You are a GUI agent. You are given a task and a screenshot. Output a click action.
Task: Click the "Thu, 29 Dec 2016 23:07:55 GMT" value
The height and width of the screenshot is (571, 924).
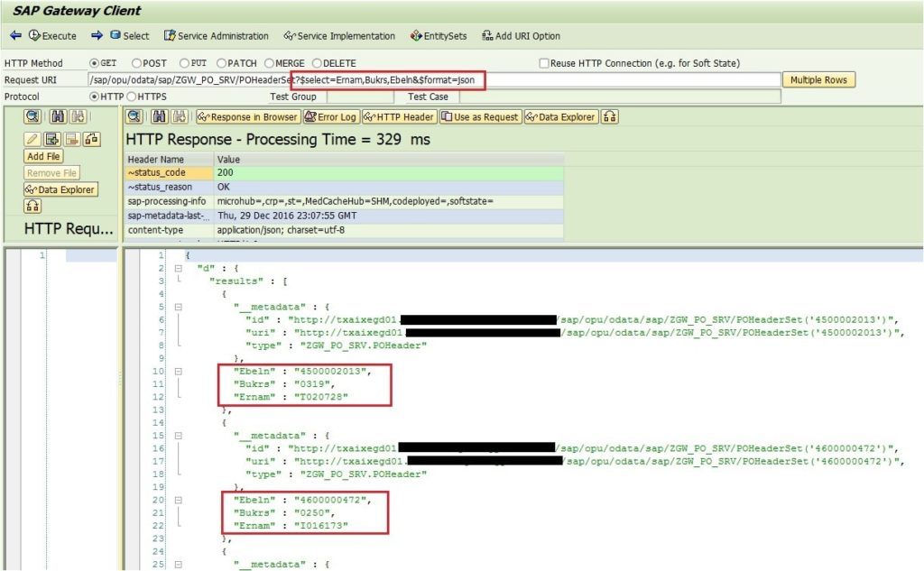pyautogui.click(x=287, y=216)
